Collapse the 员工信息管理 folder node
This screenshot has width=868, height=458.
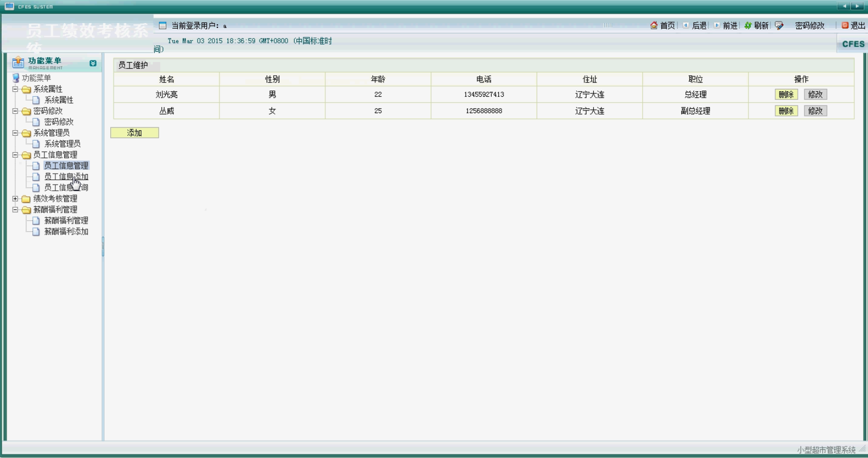[x=15, y=155]
